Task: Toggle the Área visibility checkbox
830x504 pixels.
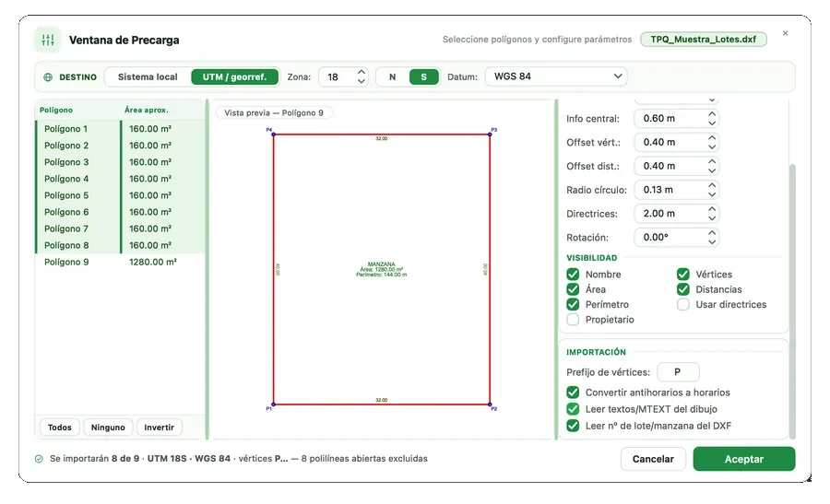Action: (x=573, y=289)
